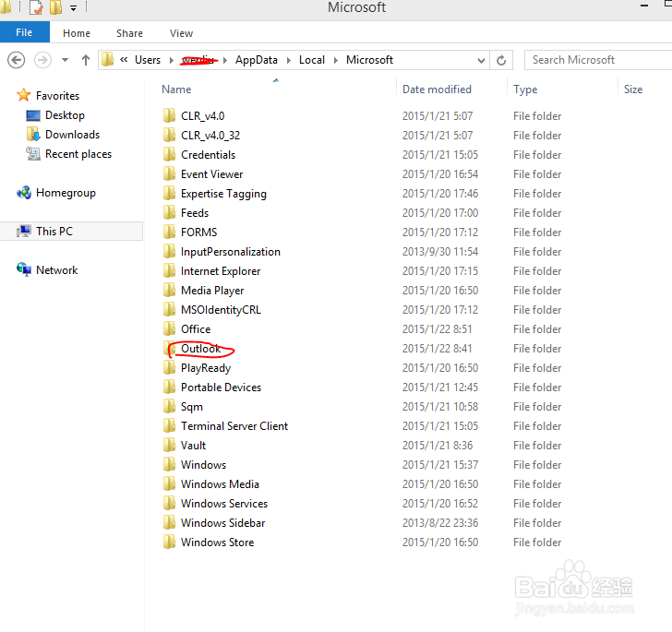Select Network in navigation pane

(56, 270)
